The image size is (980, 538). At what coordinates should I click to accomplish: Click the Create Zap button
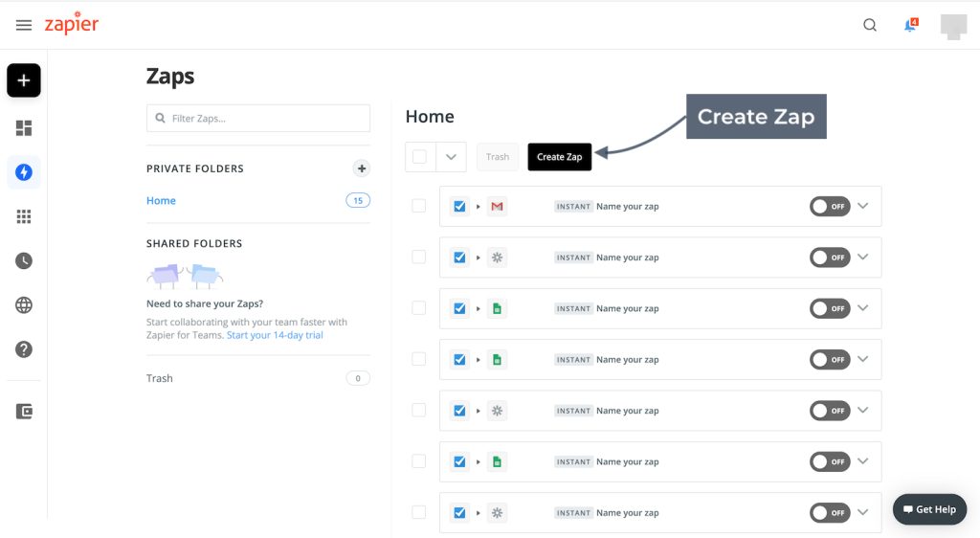pyautogui.click(x=559, y=157)
